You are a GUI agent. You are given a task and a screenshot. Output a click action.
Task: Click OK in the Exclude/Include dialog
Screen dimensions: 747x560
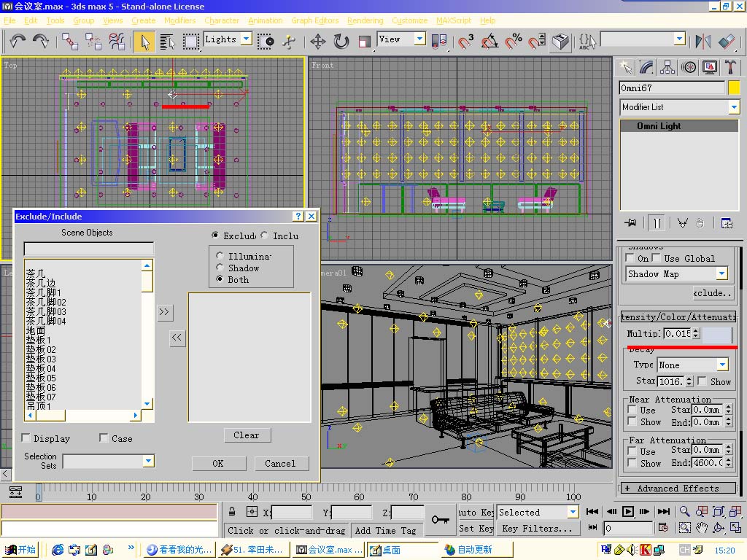tap(217, 464)
